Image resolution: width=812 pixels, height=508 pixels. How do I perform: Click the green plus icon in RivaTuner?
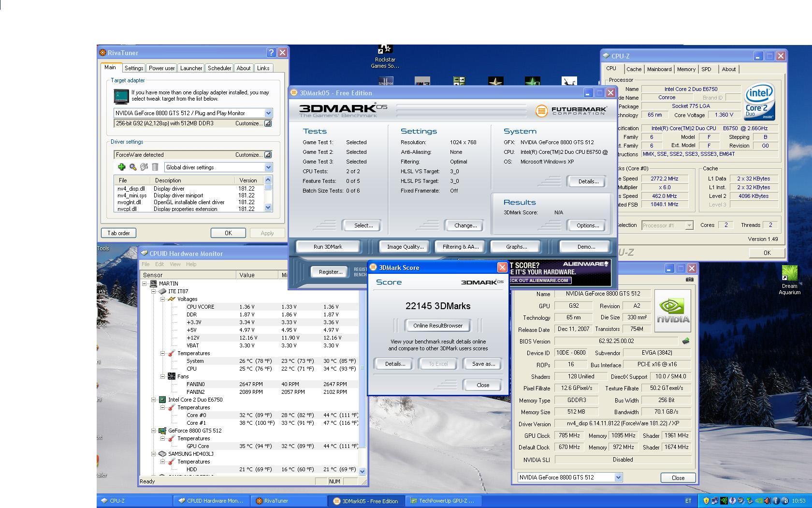(121, 167)
